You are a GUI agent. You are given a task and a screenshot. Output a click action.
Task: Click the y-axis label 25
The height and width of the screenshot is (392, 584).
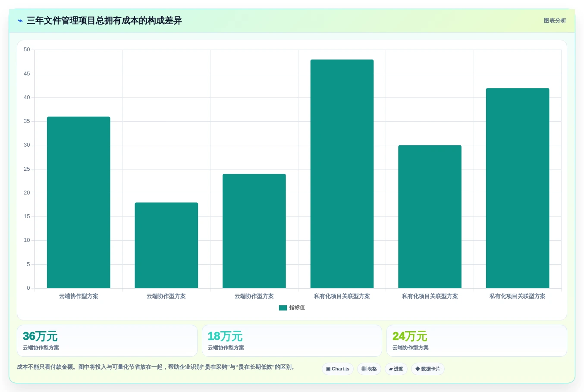pos(27,169)
